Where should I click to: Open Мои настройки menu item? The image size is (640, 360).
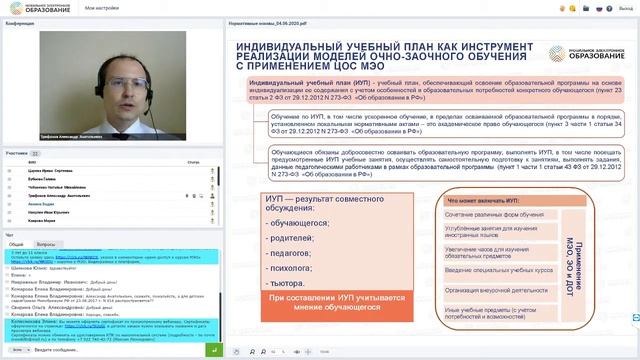click(x=102, y=8)
